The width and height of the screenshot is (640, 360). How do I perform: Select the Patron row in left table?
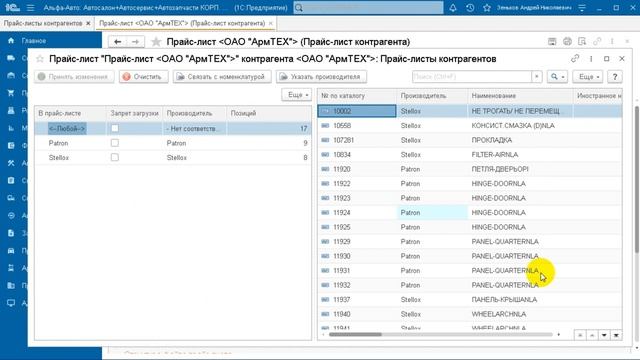pyautogui.click(x=173, y=143)
